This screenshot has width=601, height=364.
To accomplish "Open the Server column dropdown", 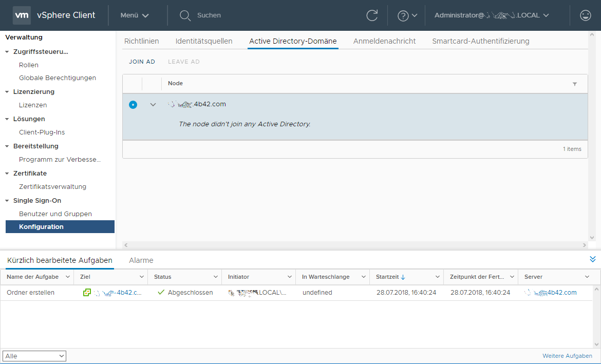I will [x=587, y=277].
